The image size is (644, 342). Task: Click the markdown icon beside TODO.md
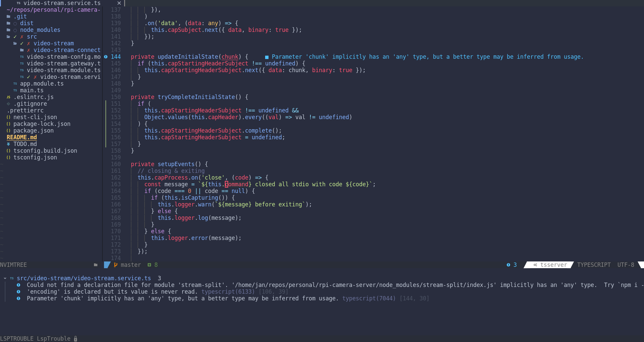coord(8,144)
